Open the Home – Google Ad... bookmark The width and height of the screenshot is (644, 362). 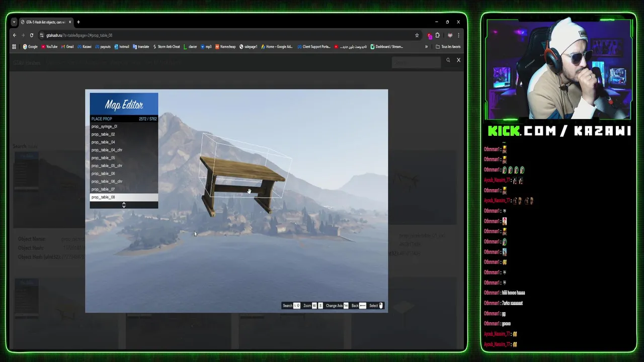[277, 47]
